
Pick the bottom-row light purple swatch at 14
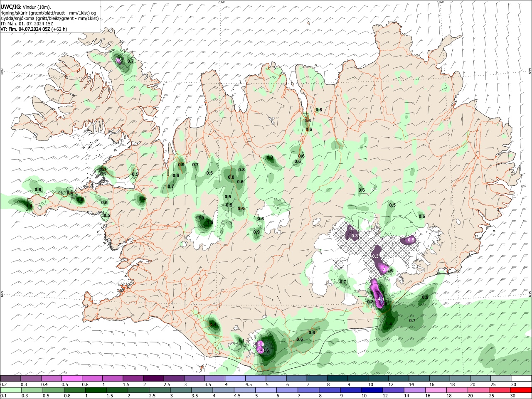tap(414, 390)
